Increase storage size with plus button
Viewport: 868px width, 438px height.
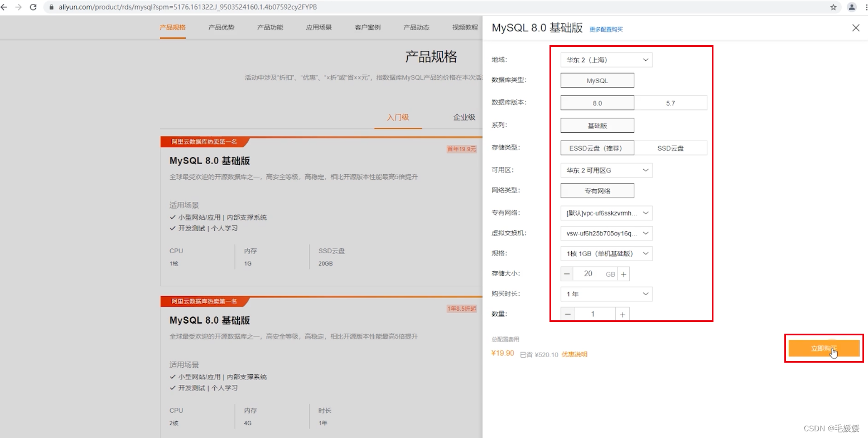pyautogui.click(x=624, y=274)
